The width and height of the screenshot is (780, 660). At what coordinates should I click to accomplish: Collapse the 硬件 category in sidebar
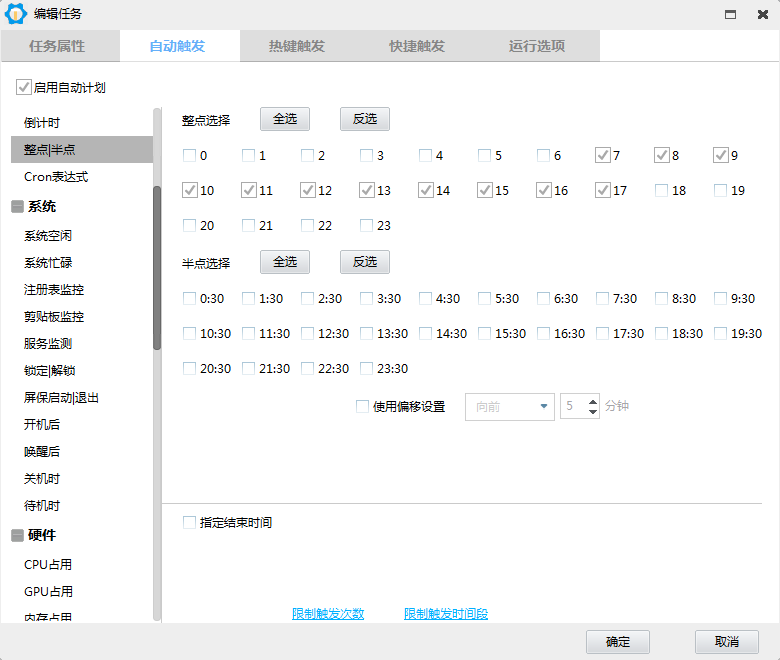pos(17,535)
